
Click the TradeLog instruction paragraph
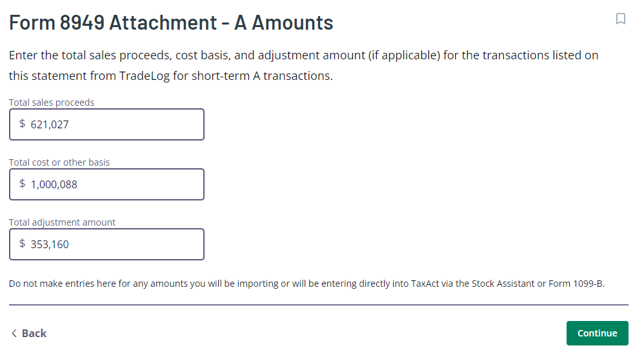(x=303, y=65)
